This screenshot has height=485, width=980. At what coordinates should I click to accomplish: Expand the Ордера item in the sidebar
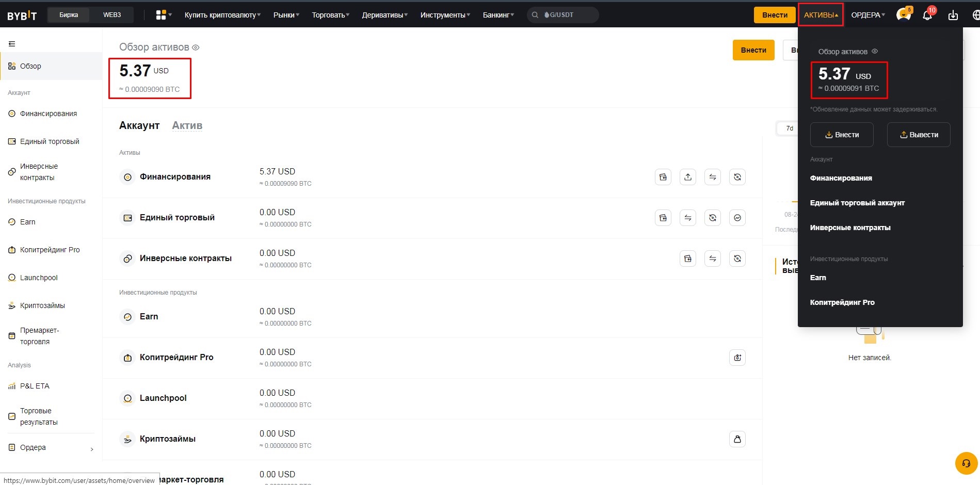51,448
